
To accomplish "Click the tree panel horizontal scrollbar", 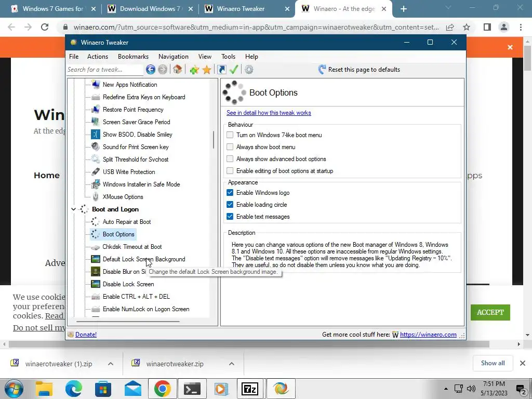I will click(128, 321).
